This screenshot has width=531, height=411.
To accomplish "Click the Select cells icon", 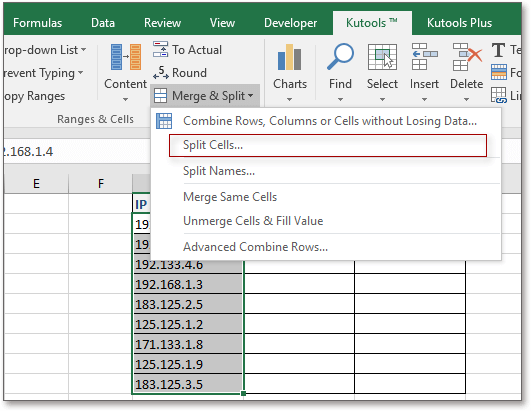I will pyautogui.click(x=382, y=57).
